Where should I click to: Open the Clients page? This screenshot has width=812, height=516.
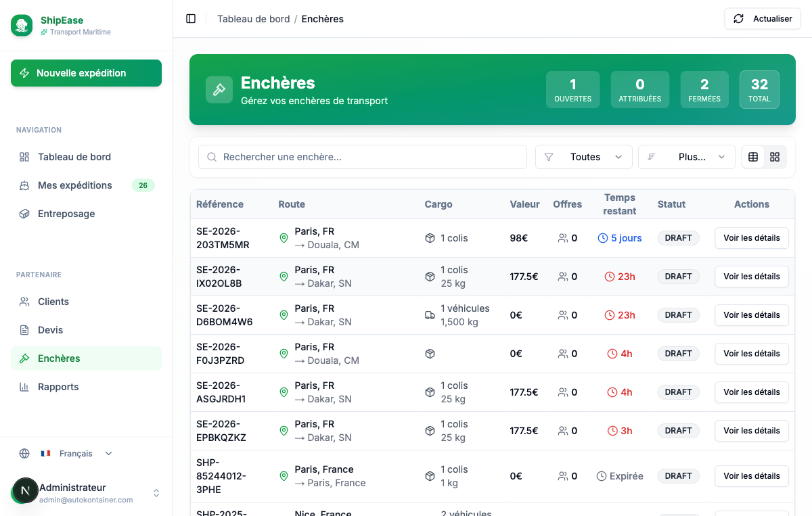(x=86, y=302)
